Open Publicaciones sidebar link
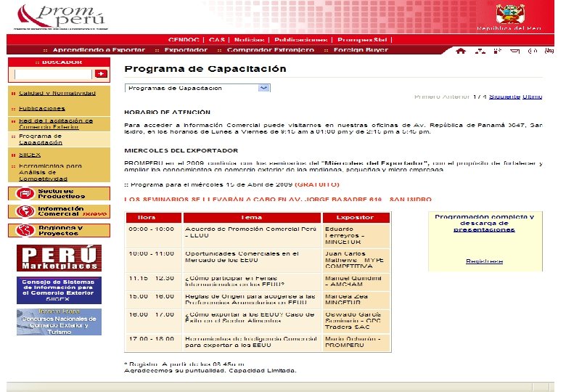The height and width of the screenshot is (392, 566). (x=42, y=108)
